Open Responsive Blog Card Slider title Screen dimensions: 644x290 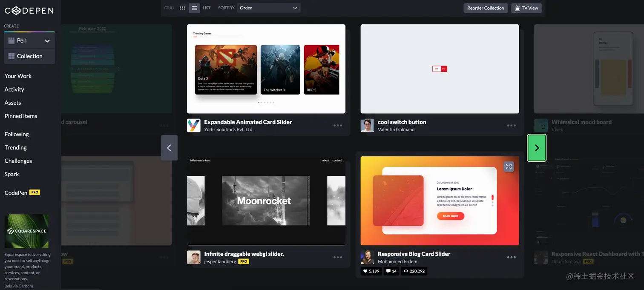pyautogui.click(x=414, y=254)
